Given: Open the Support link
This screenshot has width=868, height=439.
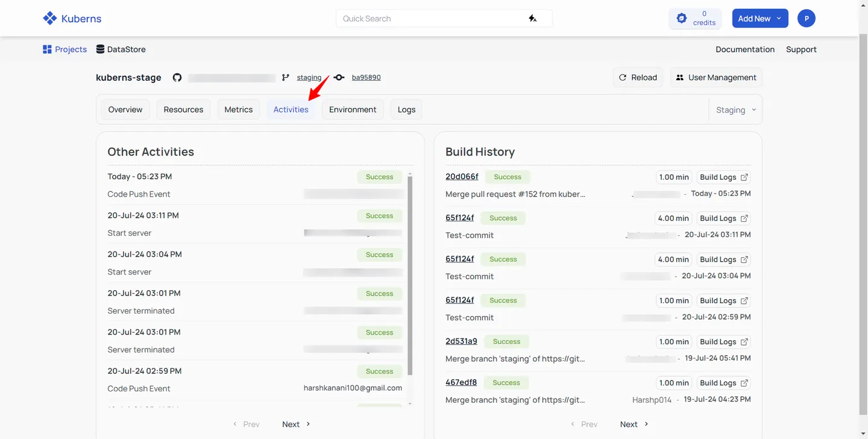Looking at the screenshot, I should point(801,49).
